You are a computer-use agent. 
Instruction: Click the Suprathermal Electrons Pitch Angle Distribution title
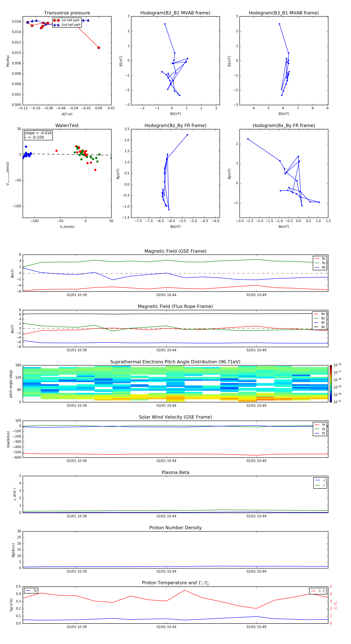point(175,362)
